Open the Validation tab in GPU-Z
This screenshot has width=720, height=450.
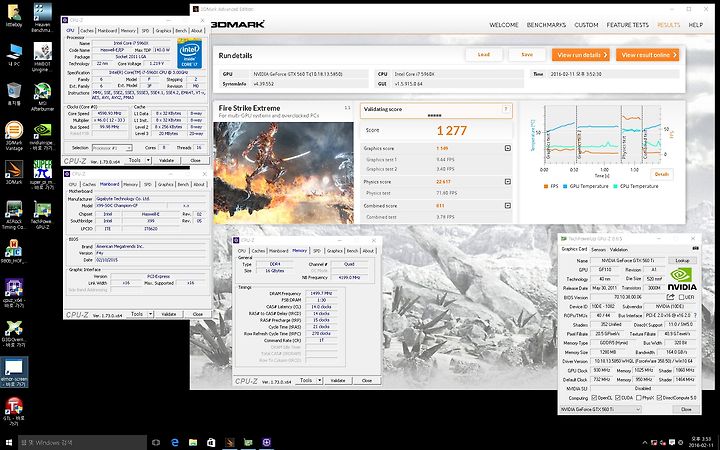(x=619, y=249)
